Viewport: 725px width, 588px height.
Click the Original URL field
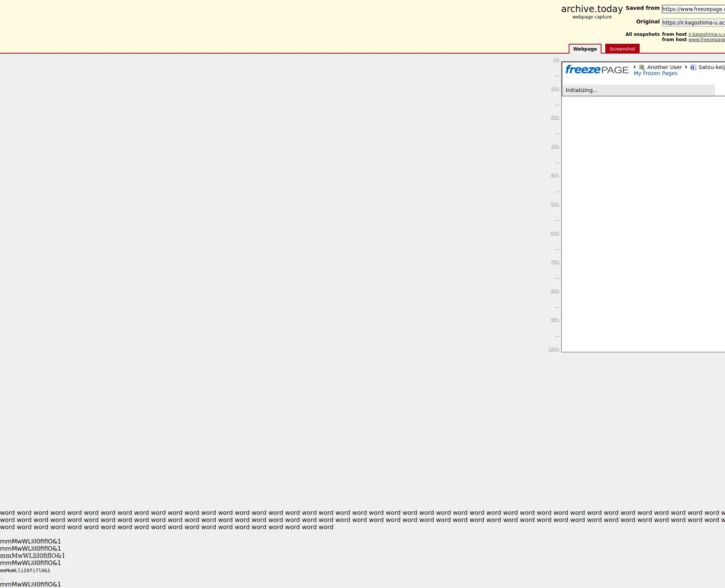coord(693,23)
